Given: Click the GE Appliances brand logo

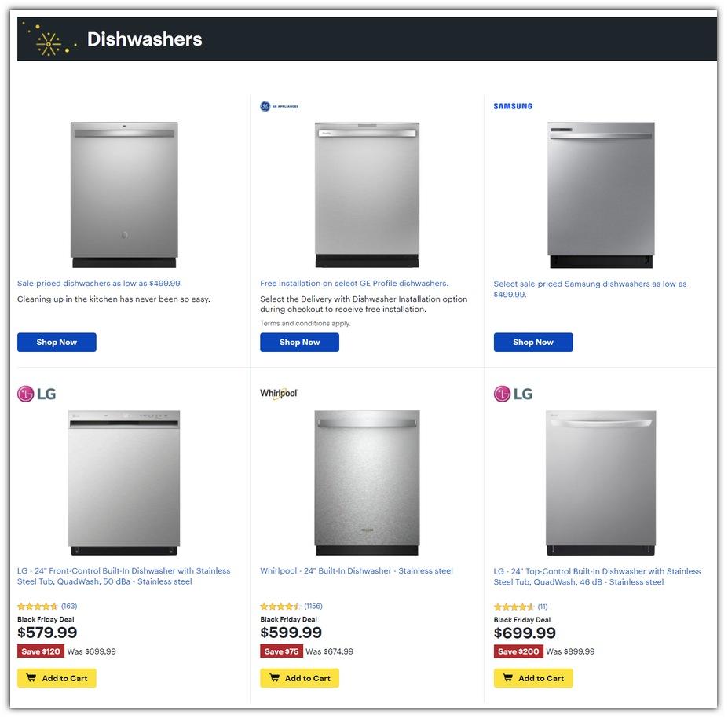Looking at the screenshot, I should click(279, 106).
